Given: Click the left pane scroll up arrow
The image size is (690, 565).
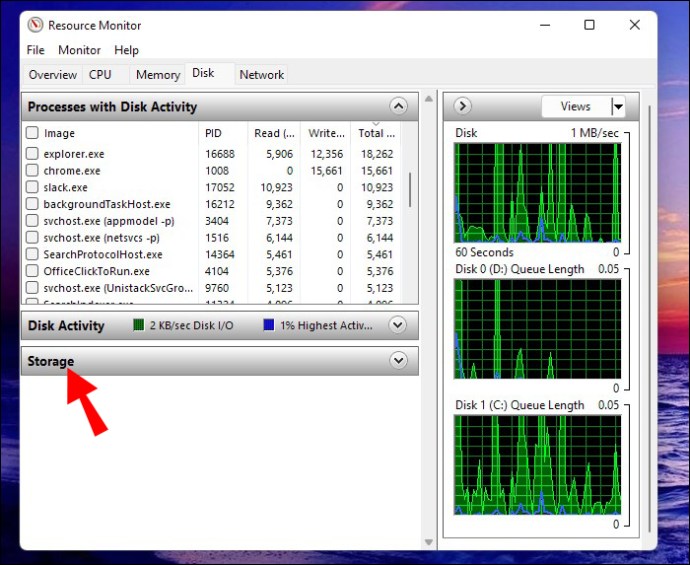Looking at the screenshot, I should (429, 99).
